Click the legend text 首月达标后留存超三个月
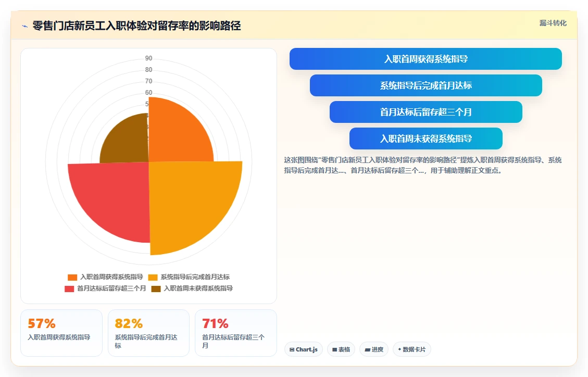Image resolution: width=588 pixels, height=377 pixels. tap(111, 288)
